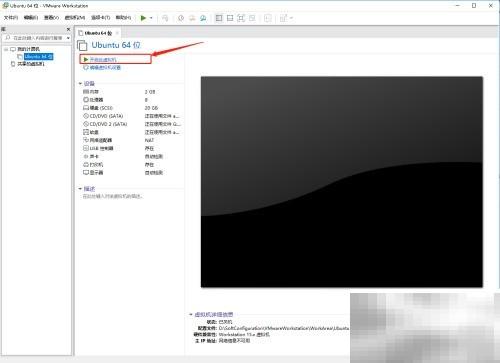Click the 编辑虚拟机设置 link
The image size is (500, 363).
tap(105, 68)
